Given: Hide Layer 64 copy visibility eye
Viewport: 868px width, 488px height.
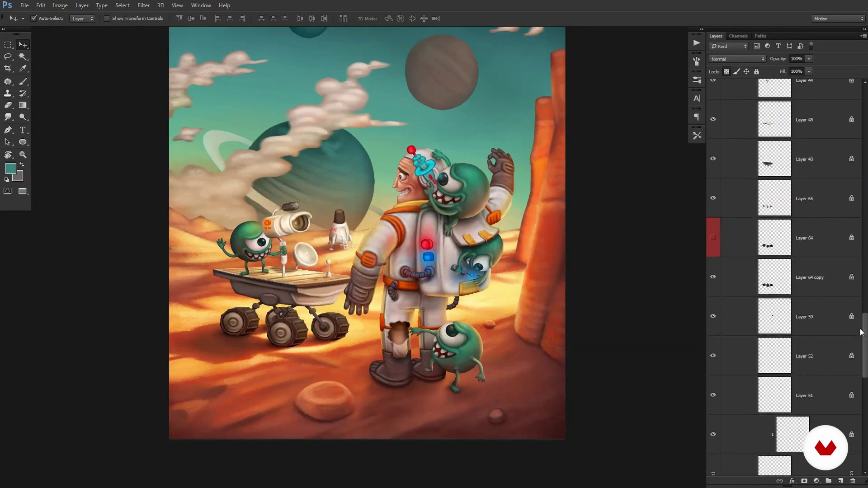Looking at the screenshot, I should 713,277.
